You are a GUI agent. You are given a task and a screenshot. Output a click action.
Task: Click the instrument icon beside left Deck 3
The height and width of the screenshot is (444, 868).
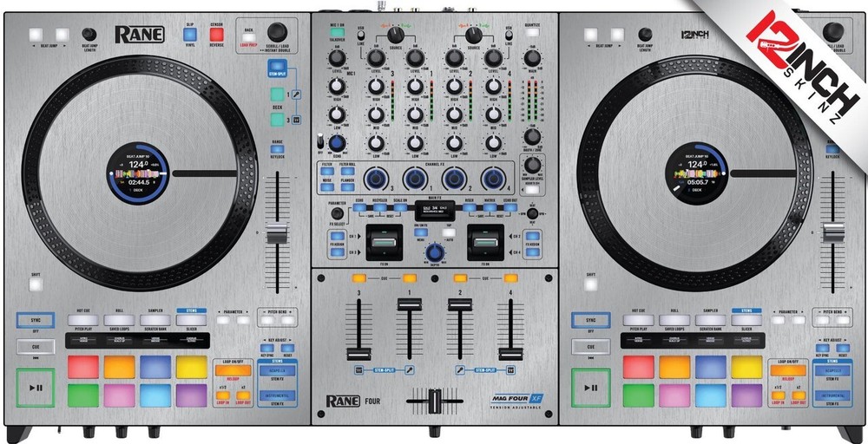coord(297,119)
